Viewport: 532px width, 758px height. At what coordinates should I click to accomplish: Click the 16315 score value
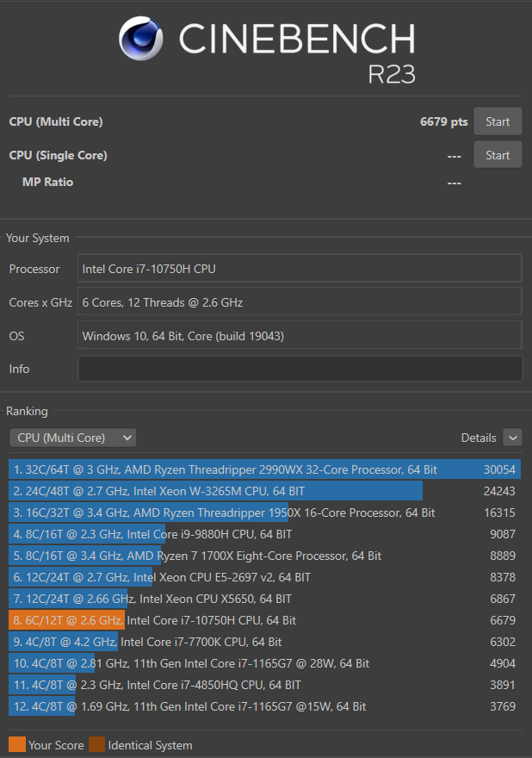tap(499, 513)
